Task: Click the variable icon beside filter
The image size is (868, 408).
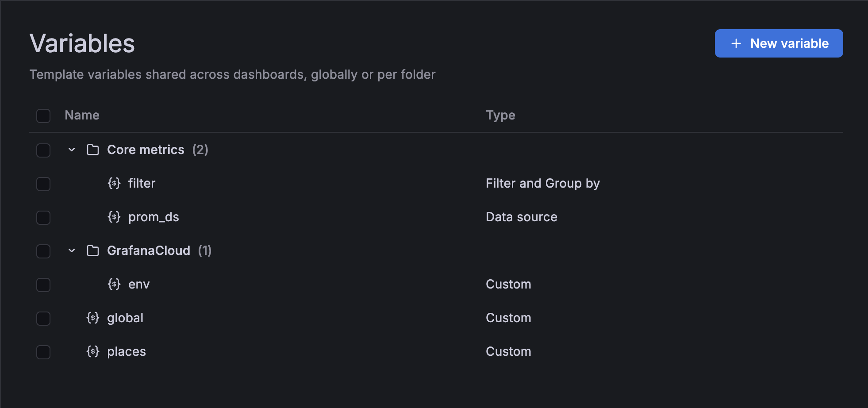Action: coord(114,183)
